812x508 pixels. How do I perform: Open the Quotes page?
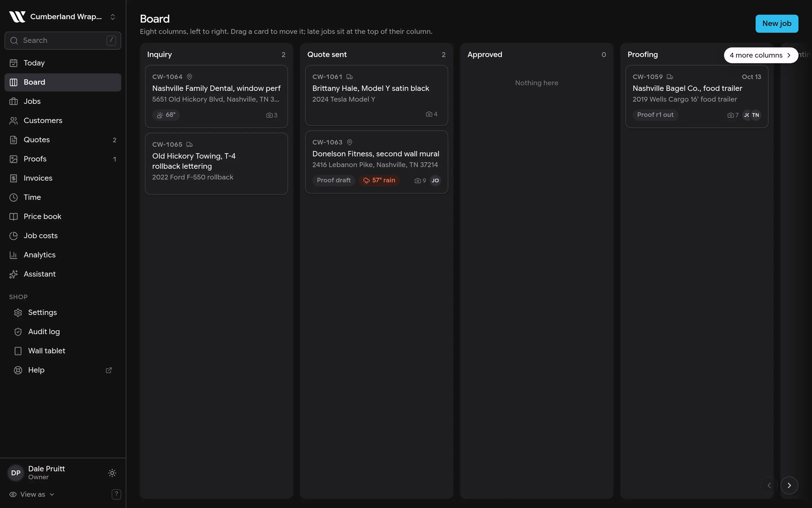point(63,140)
